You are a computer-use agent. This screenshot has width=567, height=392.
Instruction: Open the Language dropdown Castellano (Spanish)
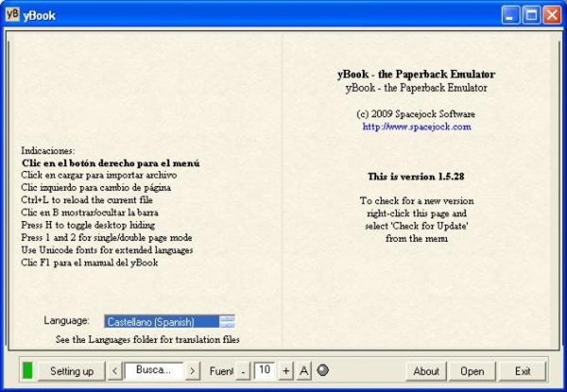(169, 321)
